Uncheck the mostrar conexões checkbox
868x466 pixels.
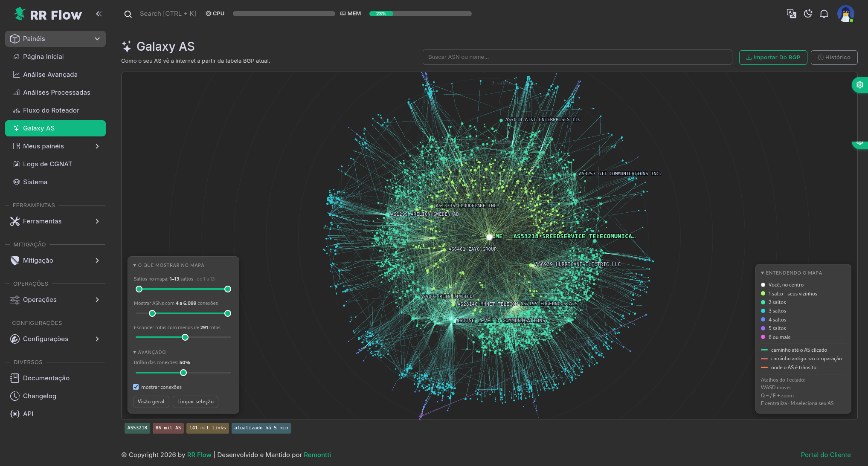click(x=136, y=387)
